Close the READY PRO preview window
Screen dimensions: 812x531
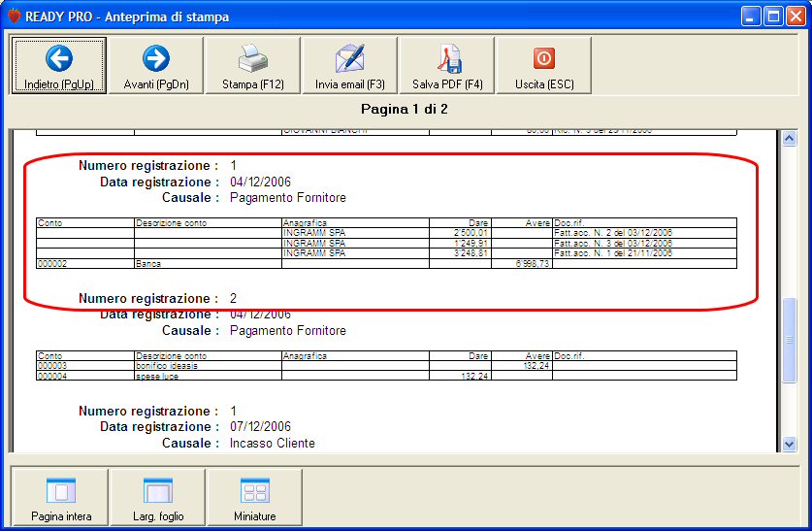(796, 17)
